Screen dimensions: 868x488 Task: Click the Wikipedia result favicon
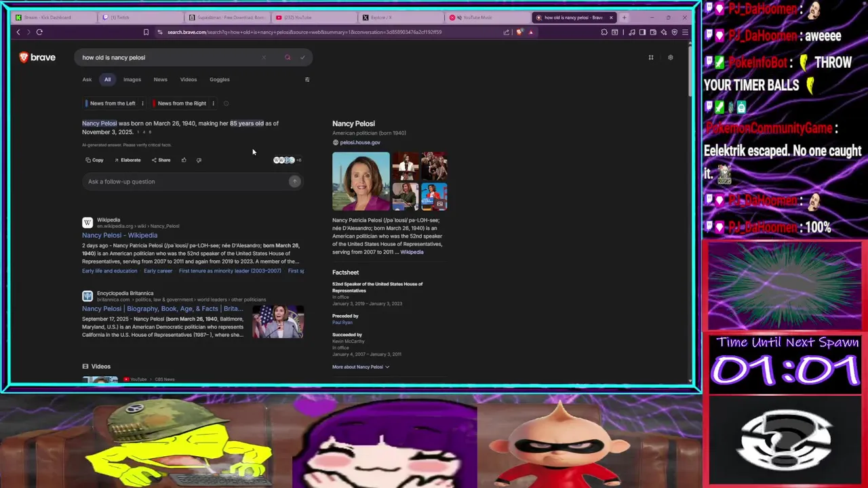tap(87, 222)
